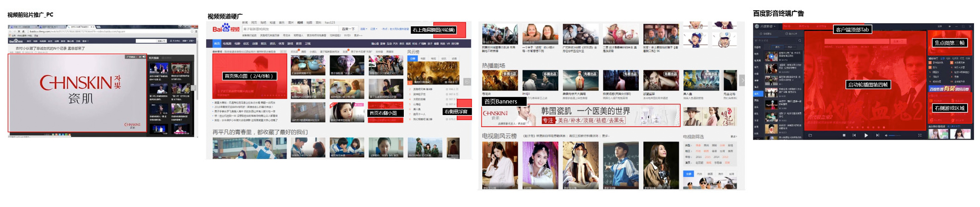Click search magnifier in Baidu player sidebar

(800, 41)
